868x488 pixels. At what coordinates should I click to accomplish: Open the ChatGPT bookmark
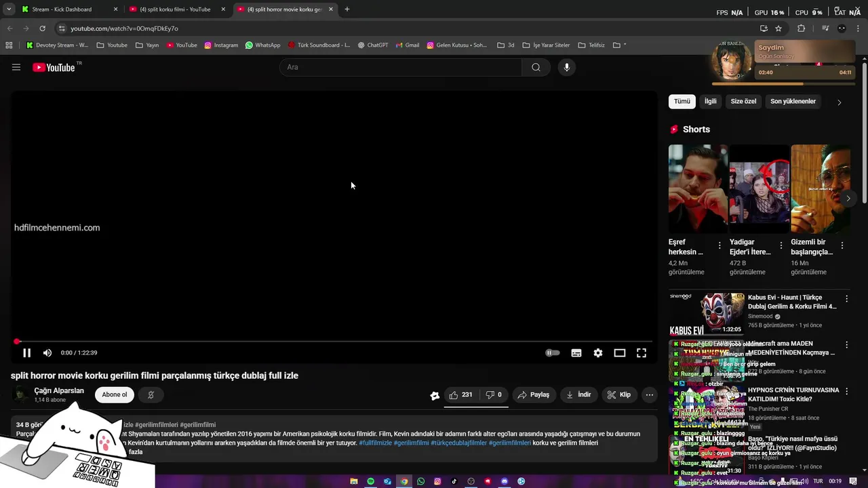click(373, 45)
